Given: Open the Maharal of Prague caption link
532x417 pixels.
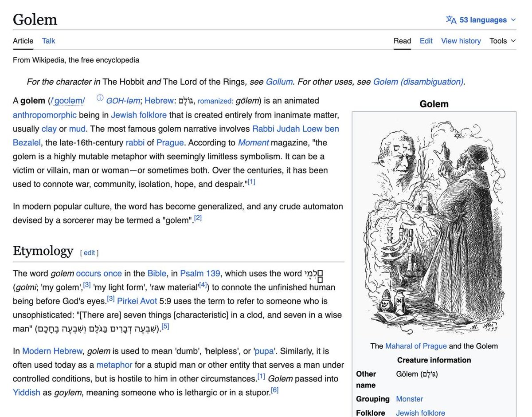Looking at the screenshot, I should (x=416, y=346).
